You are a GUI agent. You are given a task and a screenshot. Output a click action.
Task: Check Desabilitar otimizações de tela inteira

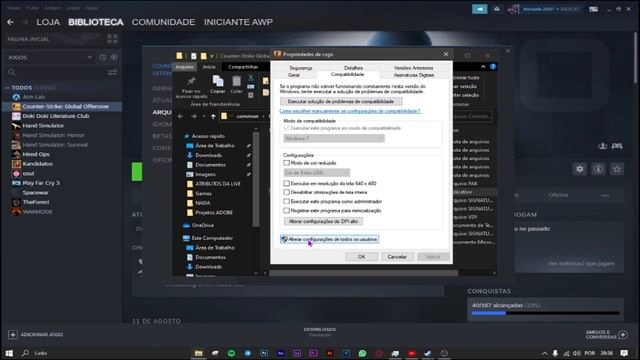coord(287,192)
